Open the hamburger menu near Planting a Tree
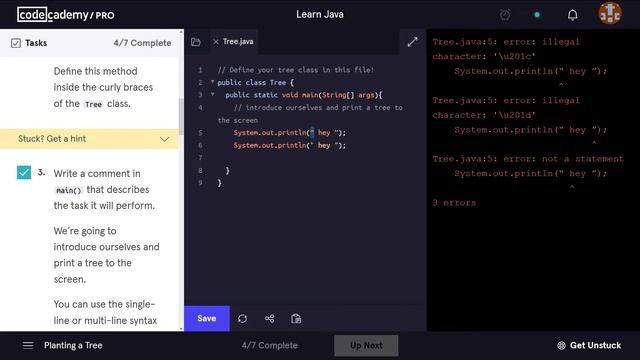The height and width of the screenshot is (360, 640). 28,345
